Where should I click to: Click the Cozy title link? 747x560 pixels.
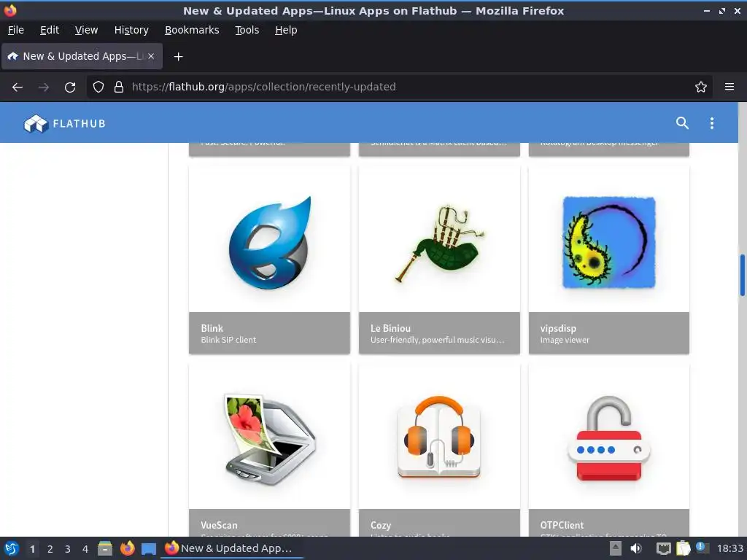[x=381, y=525]
